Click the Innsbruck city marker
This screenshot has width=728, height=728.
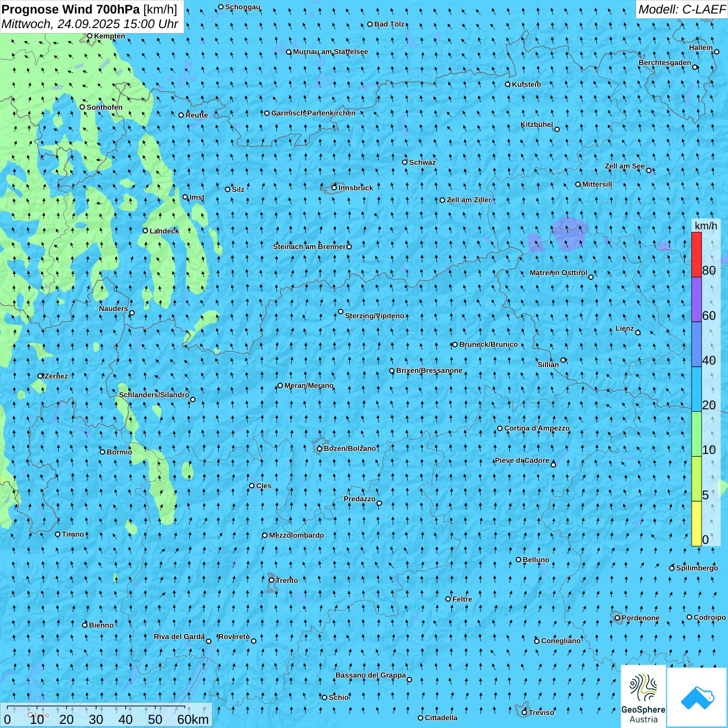tap(334, 188)
